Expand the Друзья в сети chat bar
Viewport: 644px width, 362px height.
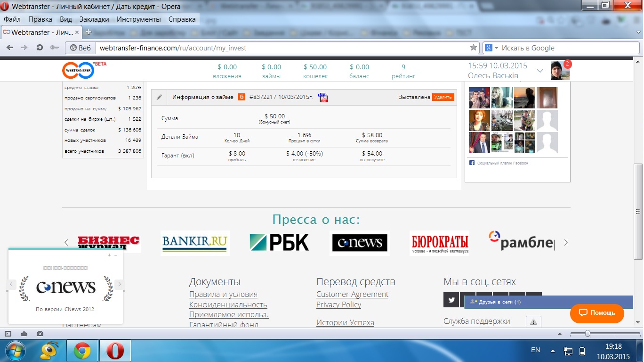pos(548,302)
